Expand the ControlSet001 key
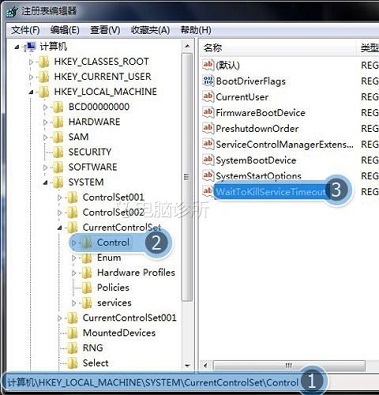Screen dimensions: 379x395 point(60,197)
